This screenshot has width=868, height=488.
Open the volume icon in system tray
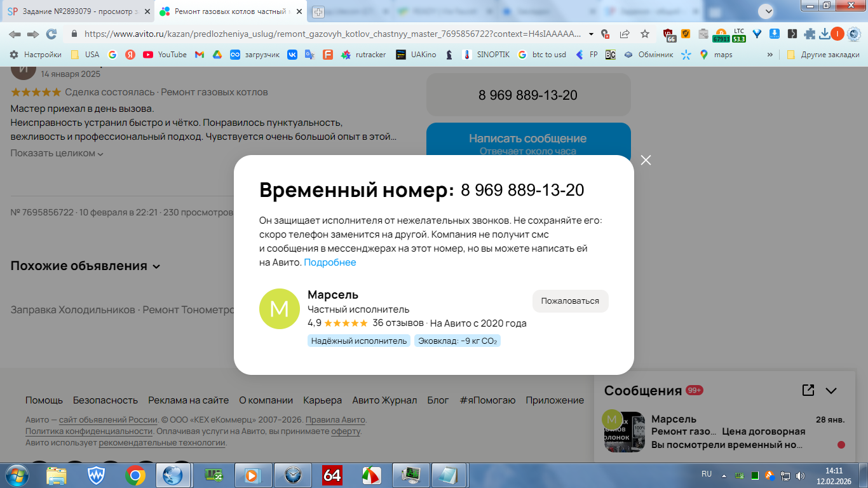click(x=799, y=475)
